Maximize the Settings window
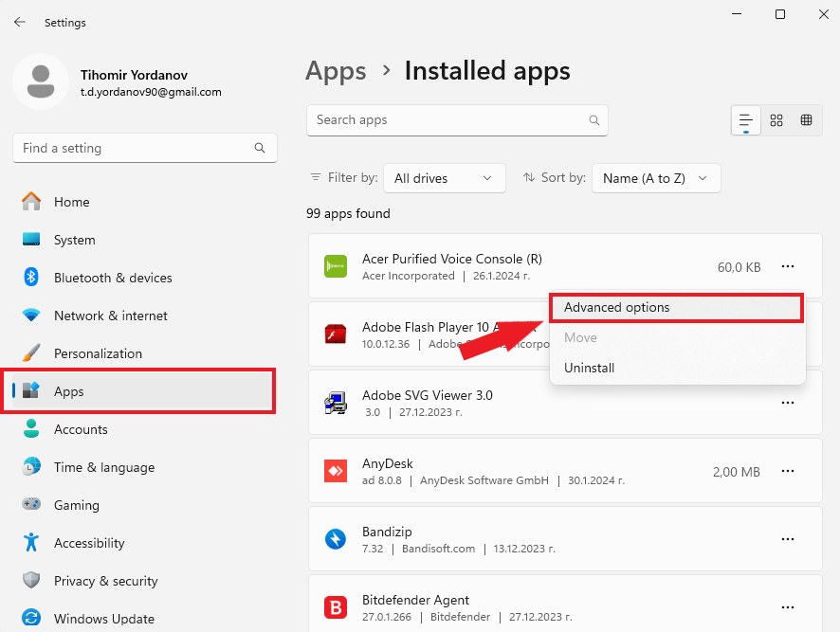The image size is (840, 632). click(x=780, y=14)
